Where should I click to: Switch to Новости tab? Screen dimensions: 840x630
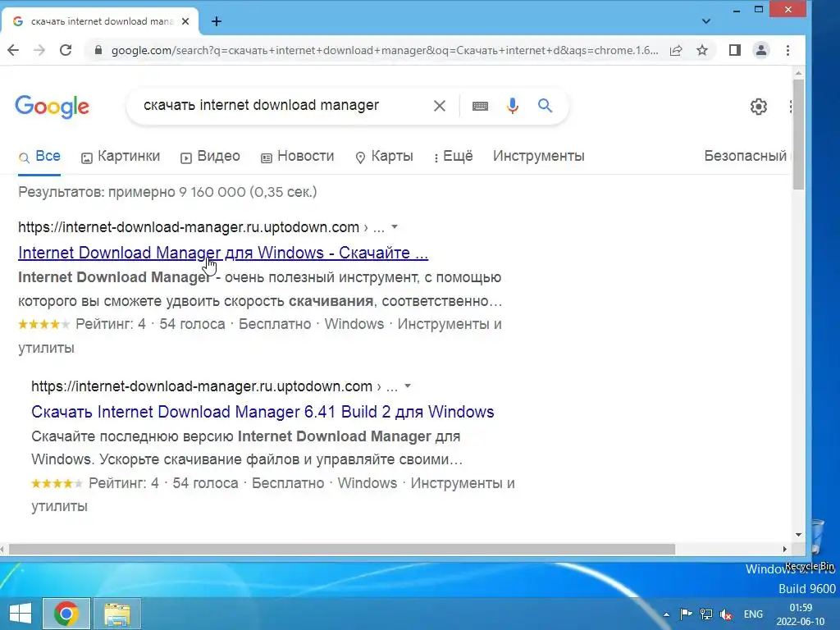(x=297, y=157)
